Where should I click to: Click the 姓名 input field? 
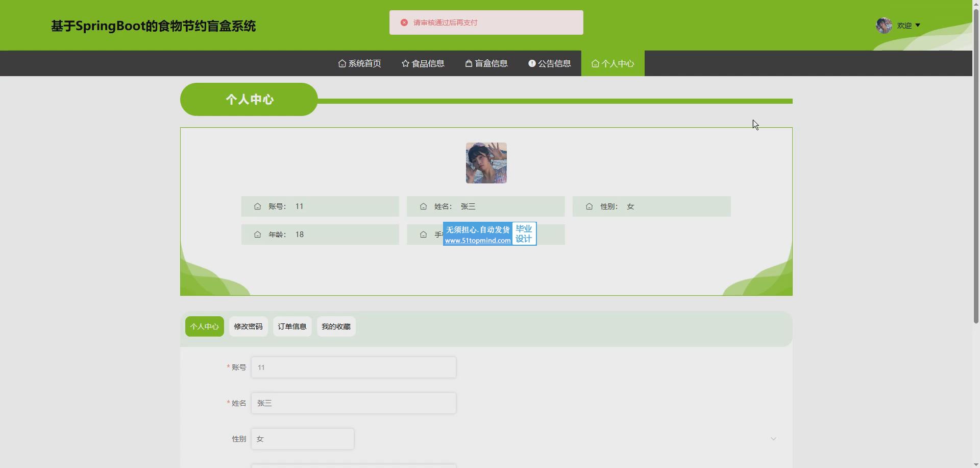[x=353, y=403]
